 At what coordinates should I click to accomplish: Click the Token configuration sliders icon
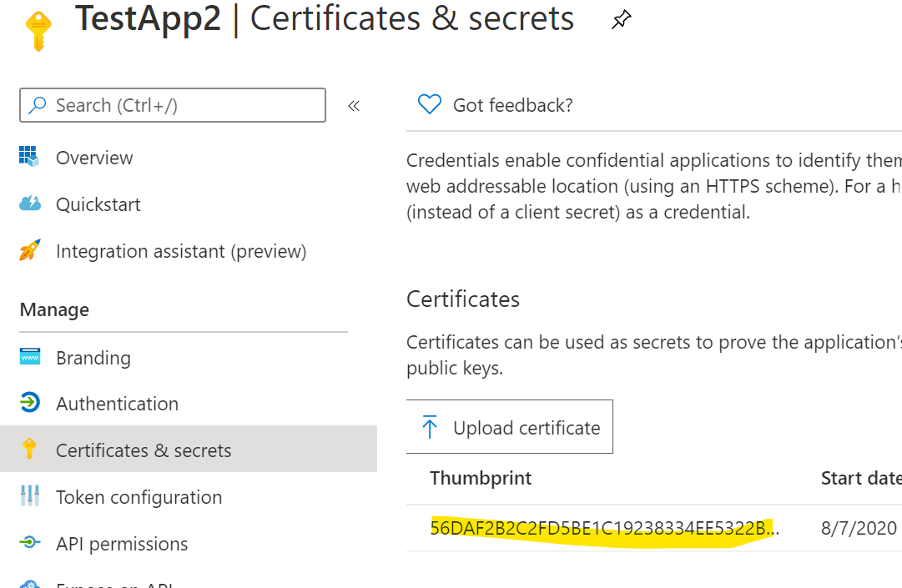[x=30, y=495]
